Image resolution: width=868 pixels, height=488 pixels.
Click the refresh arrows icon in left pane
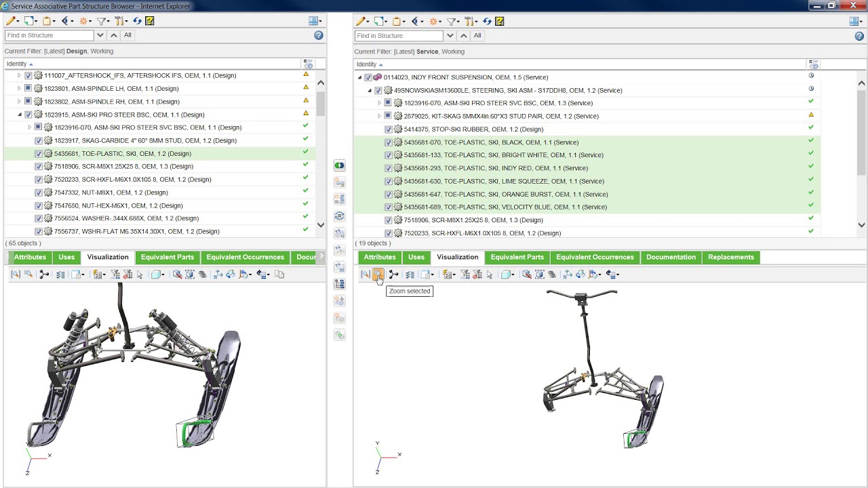pyautogui.click(x=138, y=21)
